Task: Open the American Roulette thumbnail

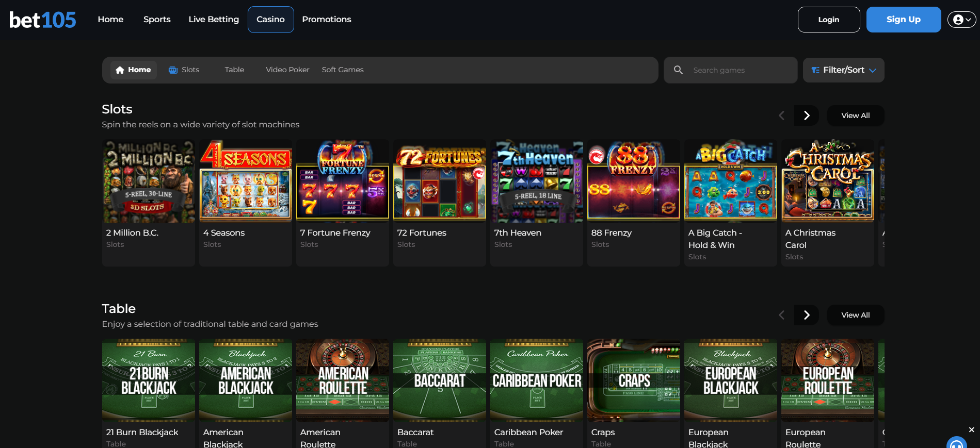Action: [343, 380]
